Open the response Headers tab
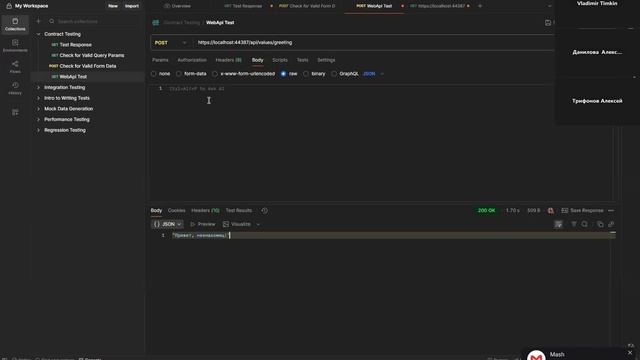This screenshot has width=640, height=360. tap(205, 211)
